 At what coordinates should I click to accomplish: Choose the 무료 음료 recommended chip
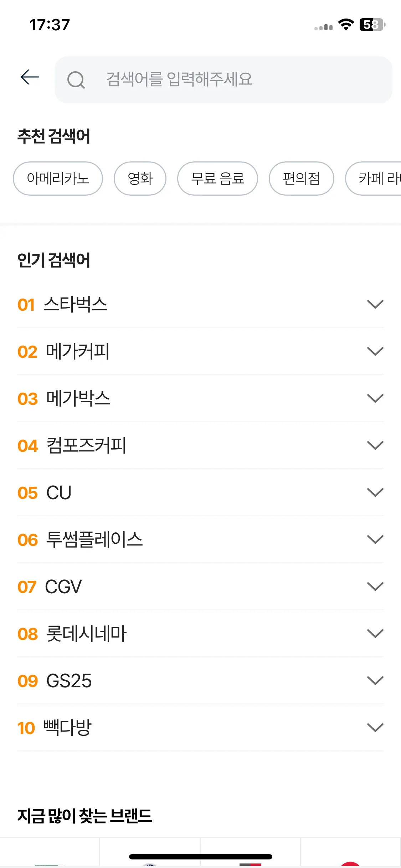point(217,179)
